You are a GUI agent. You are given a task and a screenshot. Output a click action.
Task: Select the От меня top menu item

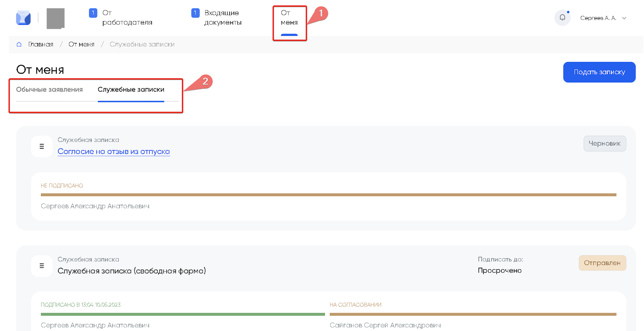[x=289, y=18]
